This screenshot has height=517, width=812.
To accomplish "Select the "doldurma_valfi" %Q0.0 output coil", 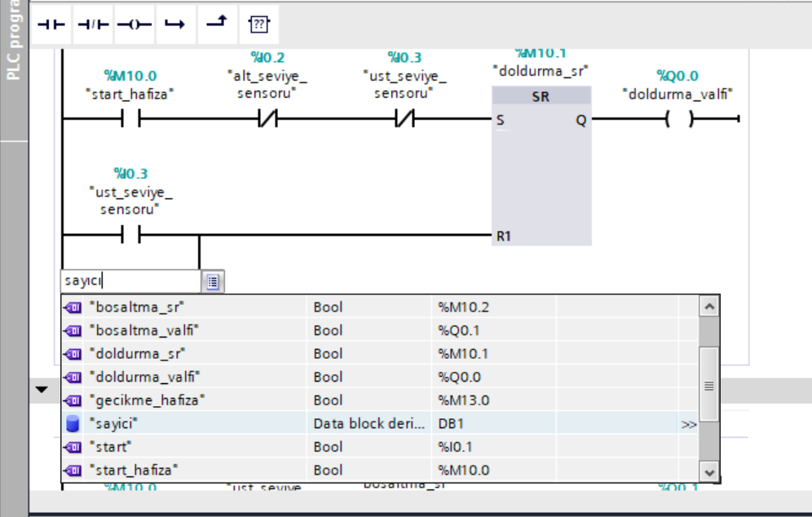I will tap(679, 119).
